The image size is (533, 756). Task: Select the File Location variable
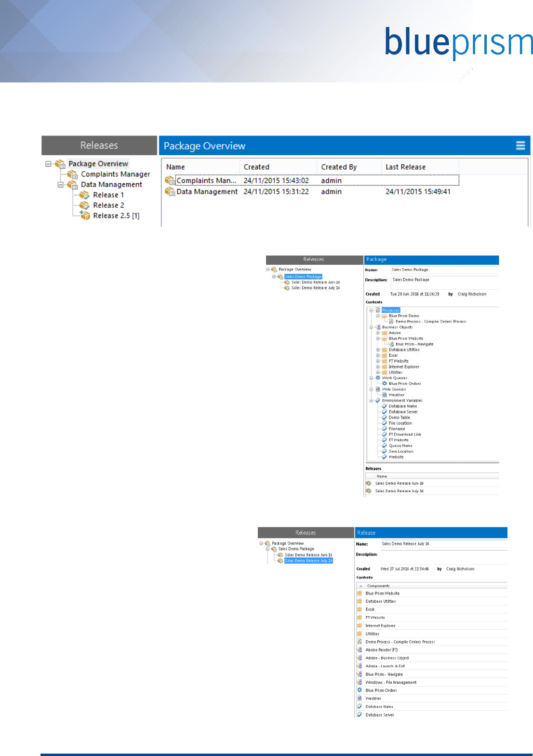pos(400,423)
